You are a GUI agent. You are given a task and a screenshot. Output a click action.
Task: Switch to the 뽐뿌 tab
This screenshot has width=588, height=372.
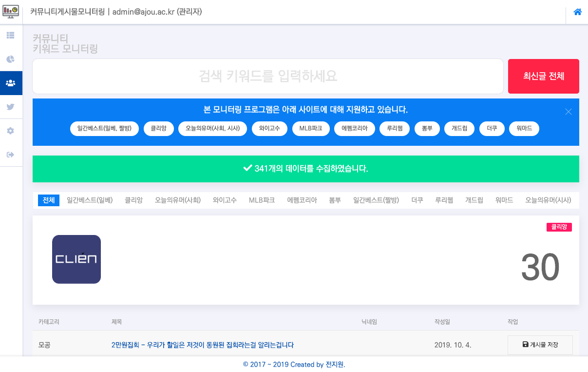[335, 200]
